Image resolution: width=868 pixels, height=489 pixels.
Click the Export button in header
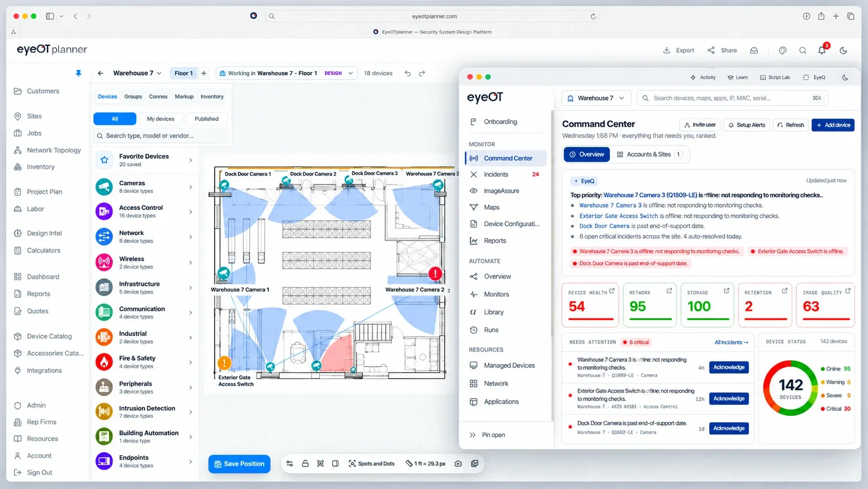[679, 50]
